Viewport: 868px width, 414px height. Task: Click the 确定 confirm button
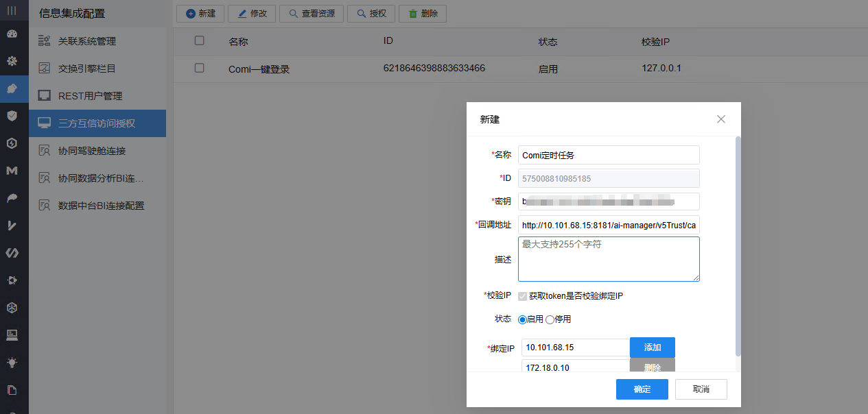(642, 389)
